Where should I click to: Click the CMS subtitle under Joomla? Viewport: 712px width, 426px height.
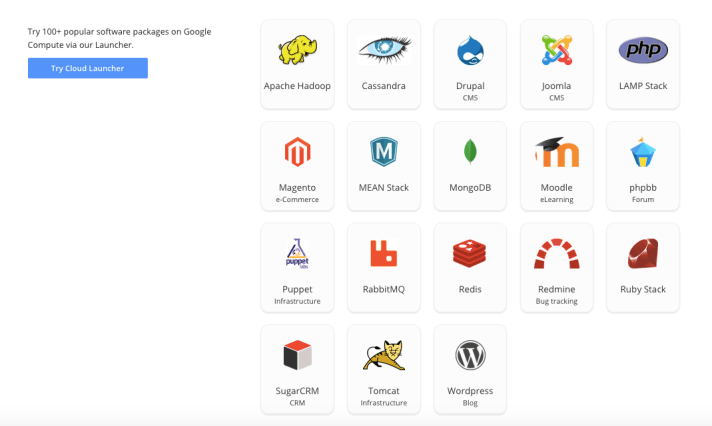[557, 98]
